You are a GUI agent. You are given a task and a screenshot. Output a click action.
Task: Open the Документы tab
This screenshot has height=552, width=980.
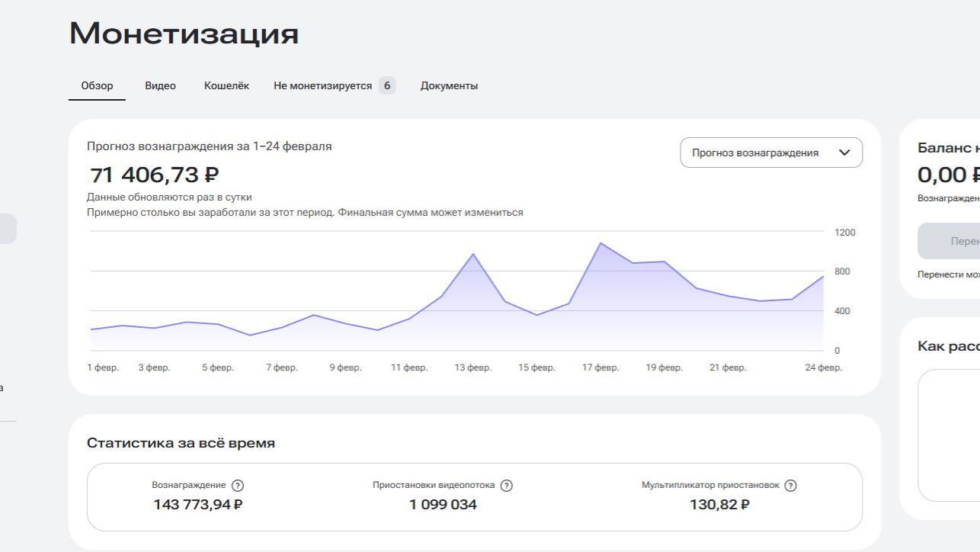point(449,86)
